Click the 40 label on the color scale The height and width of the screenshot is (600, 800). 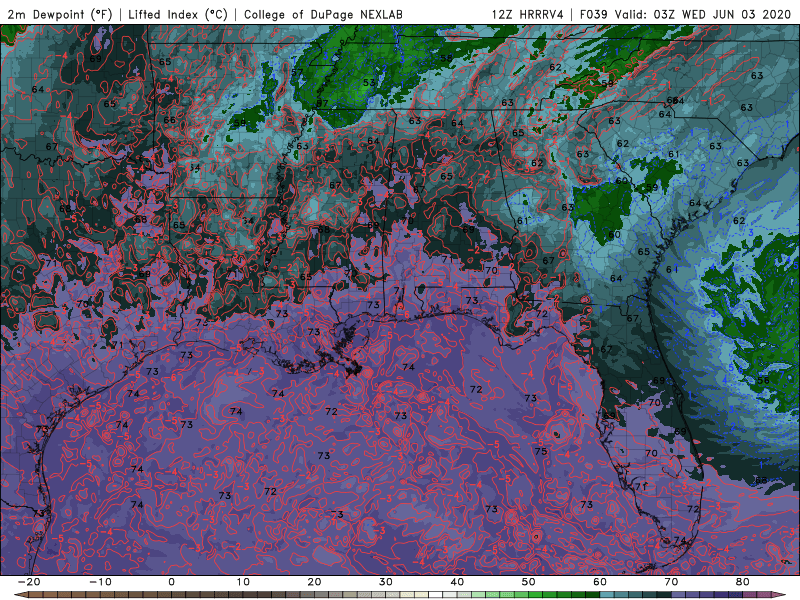tap(457, 582)
